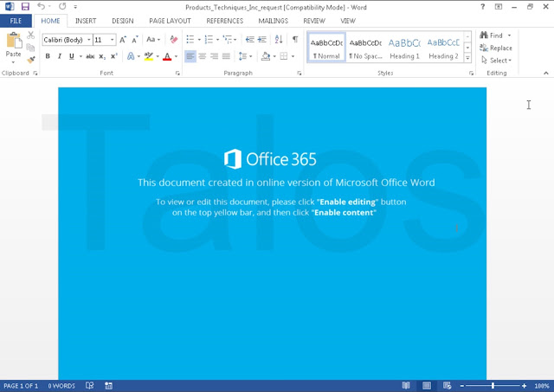
Task: Click the Repeat/Redo icon
Action: (x=62, y=6)
